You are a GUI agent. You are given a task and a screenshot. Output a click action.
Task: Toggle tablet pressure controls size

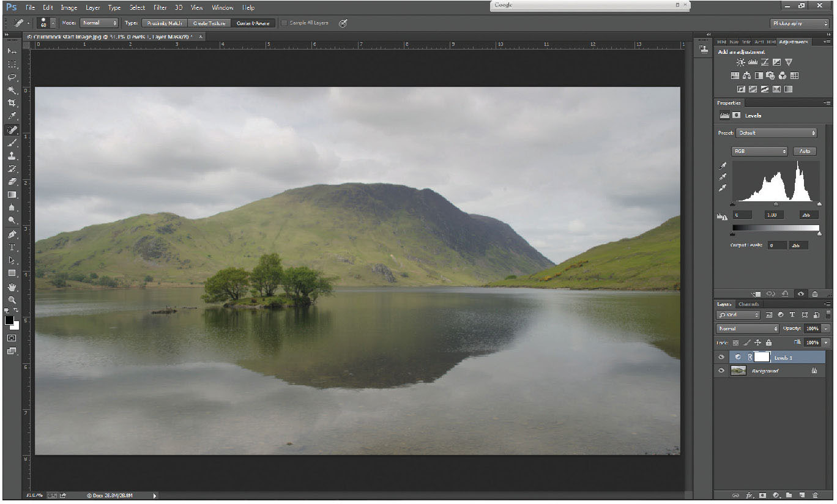click(x=343, y=23)
